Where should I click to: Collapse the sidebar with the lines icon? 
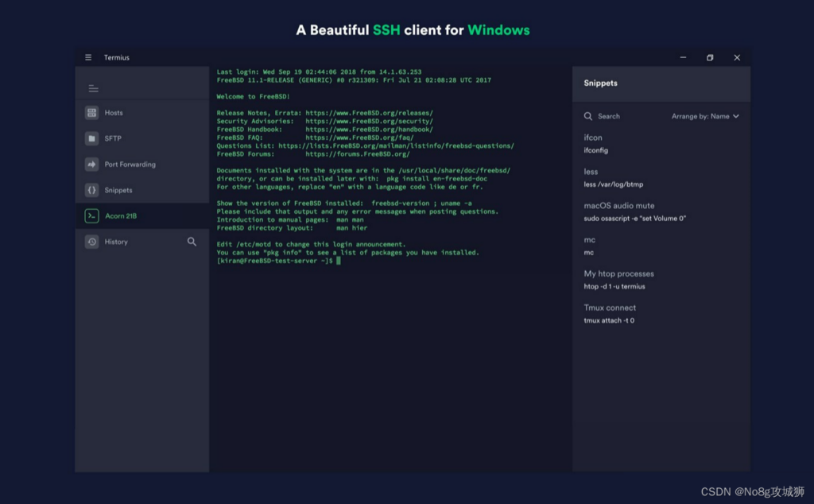tap(93, 88)
